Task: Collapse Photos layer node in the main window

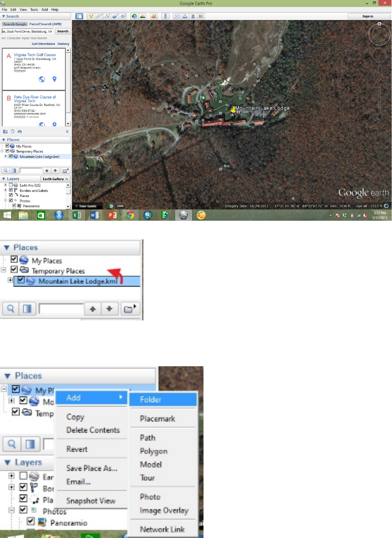Action: (x=6, y=200)
